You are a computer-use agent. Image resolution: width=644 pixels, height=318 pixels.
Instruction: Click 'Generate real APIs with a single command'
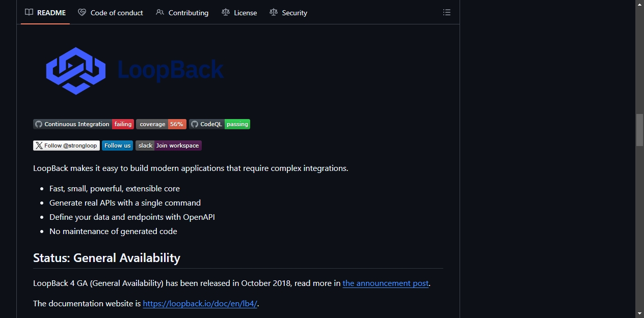[125, 203]
